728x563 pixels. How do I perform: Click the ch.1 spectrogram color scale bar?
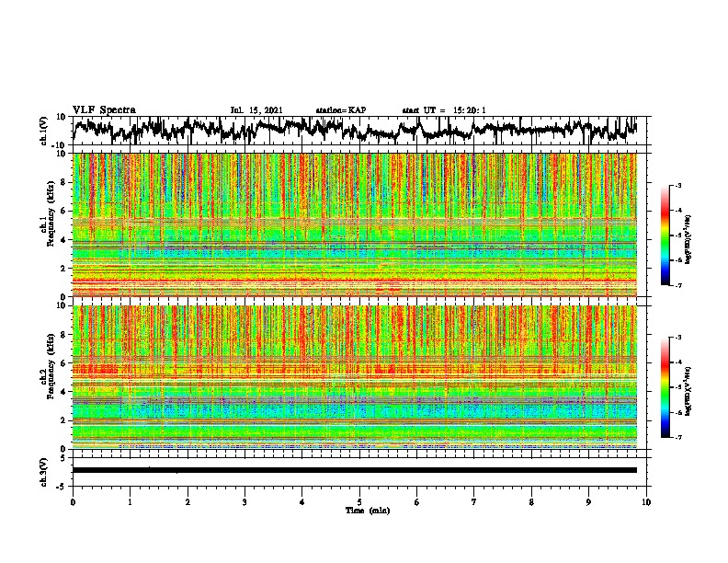(665, 236)
